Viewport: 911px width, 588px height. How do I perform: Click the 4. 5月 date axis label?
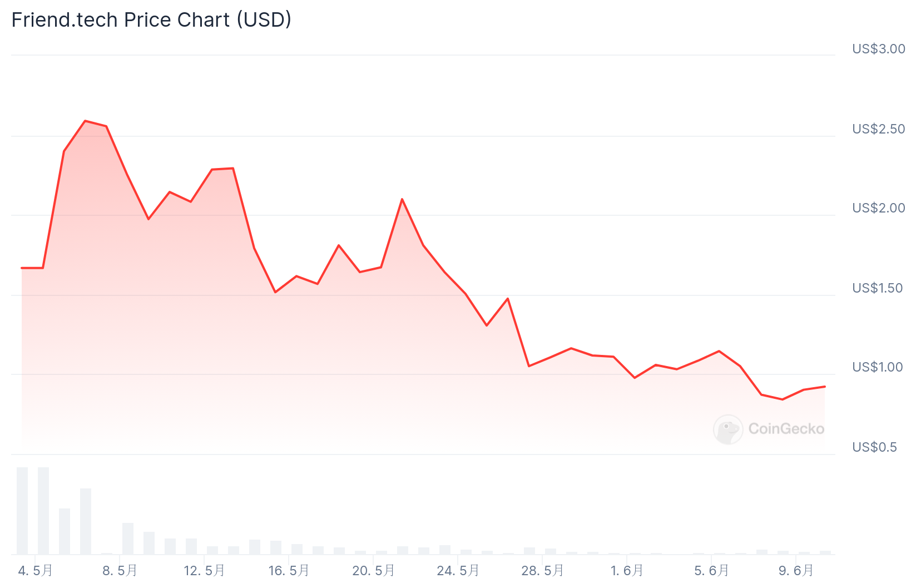35,571
